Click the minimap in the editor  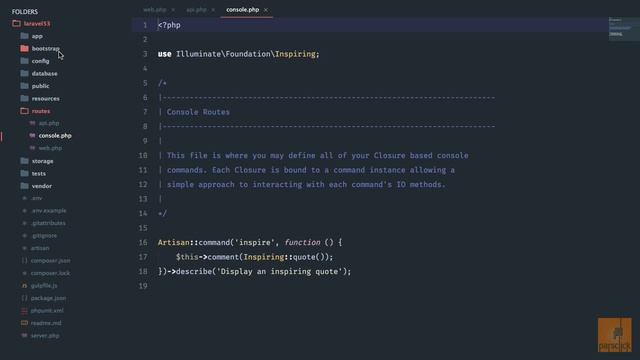pos(624,29)
